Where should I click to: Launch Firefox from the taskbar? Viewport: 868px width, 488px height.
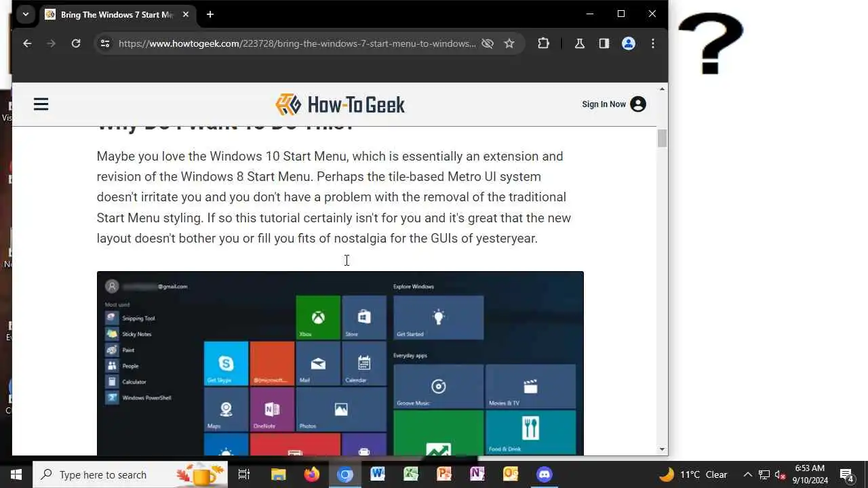pos(311,474)
